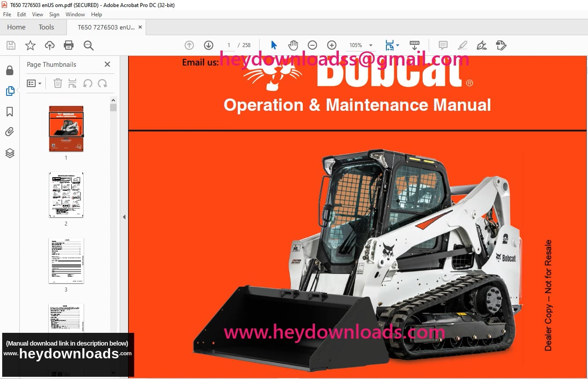Click the page number input field
The width and height of the screenshot is (588, 379).
pos(228,45)
